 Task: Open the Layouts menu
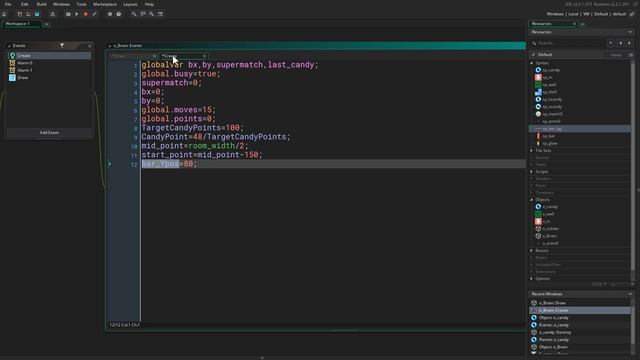pyautogui.click(x=130, y=4)
